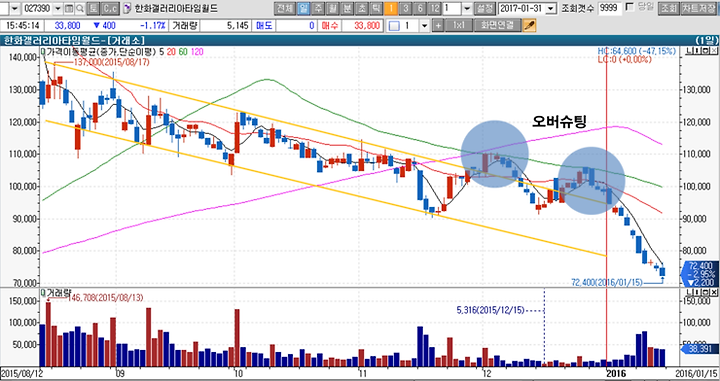Select the 초 second period toggle
The image size is (720, 381).
pyautogui.click(x=362, y=9)
